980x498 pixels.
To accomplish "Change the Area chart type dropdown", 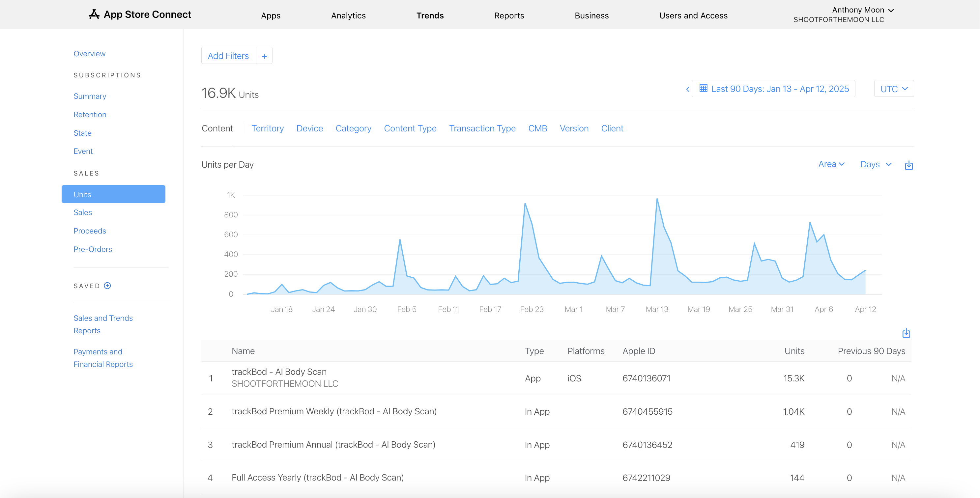I will click(x=832, y=164).
